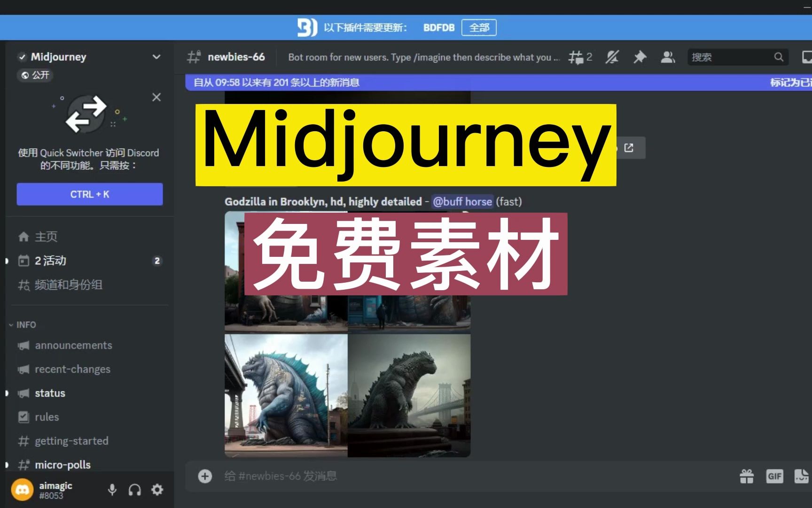The height and width of the screenshot is (508, 812).
Task: Click the CTRL + K button
Action: (90, 194)
